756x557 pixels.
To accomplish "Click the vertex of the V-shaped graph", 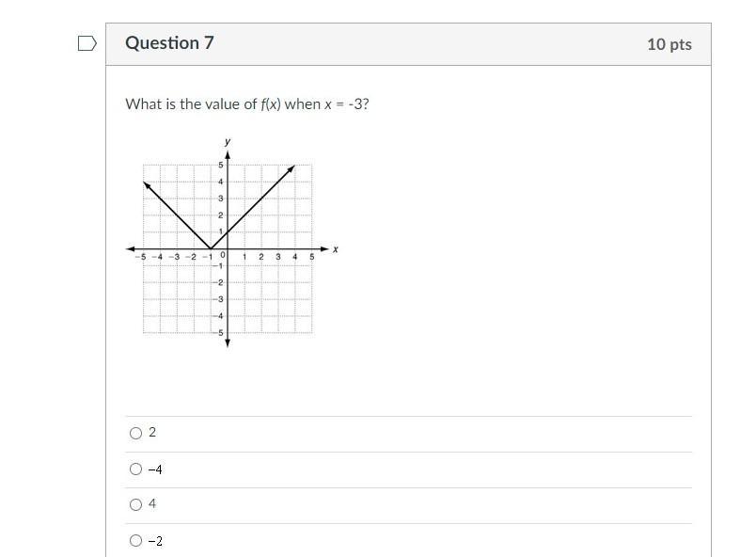I will (x=211, y=249).
